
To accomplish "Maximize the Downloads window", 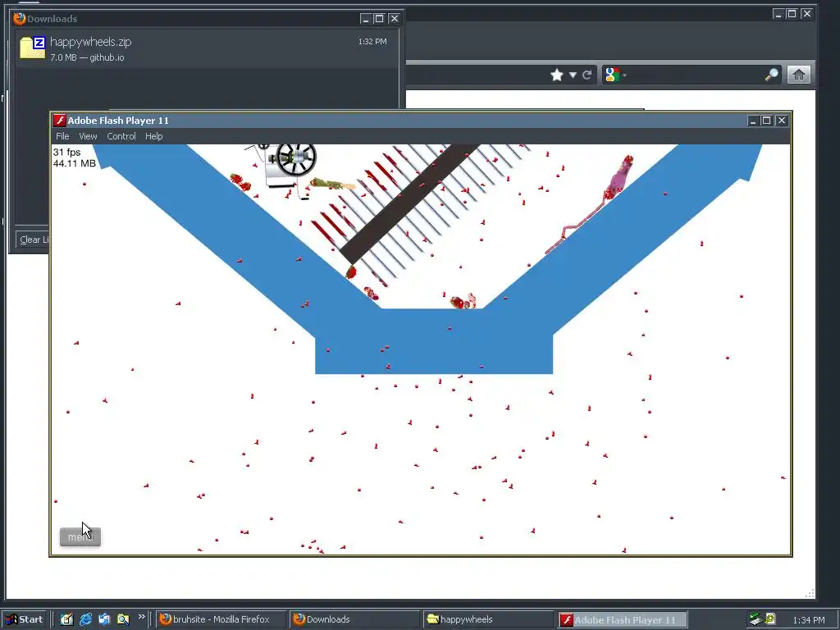I will (x=379, y=19).
